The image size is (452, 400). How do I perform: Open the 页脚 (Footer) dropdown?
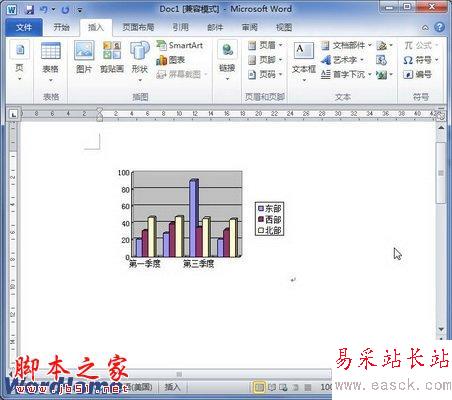pos(265,60)
